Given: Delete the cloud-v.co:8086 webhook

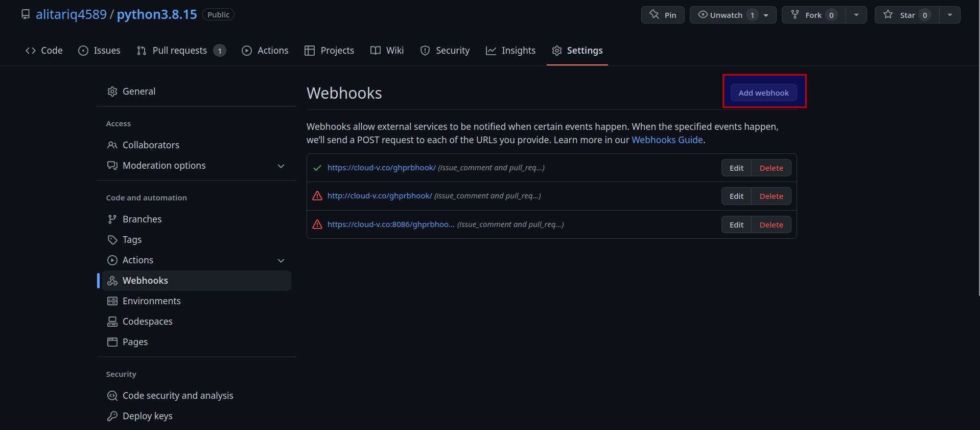Looking at the screenshot, I should click(x=771, y=224).
